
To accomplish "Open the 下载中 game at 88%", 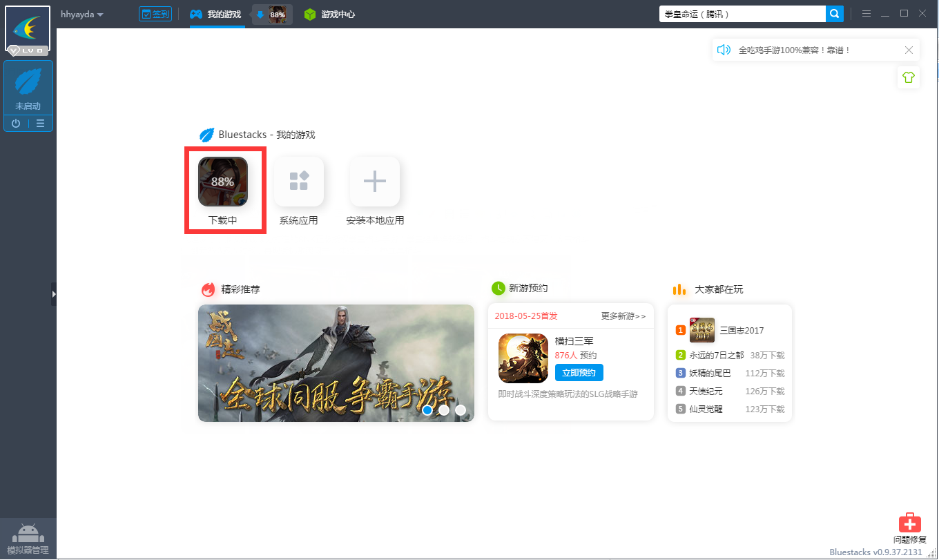I will click(223, 182).
